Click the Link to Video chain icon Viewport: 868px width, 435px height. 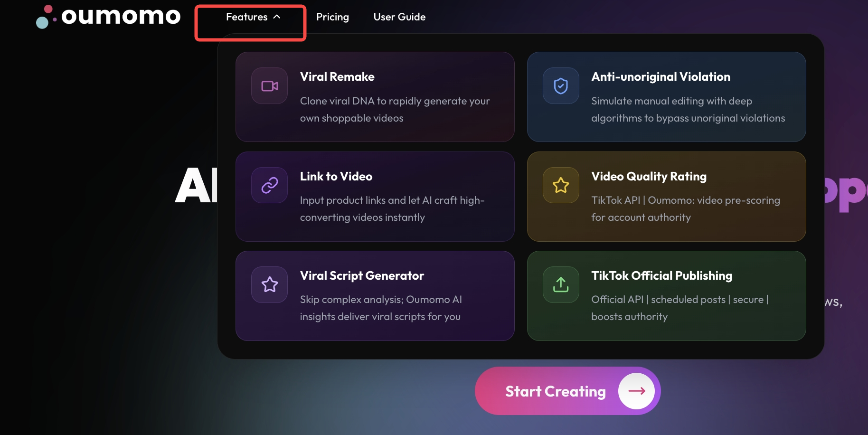click(x=270, y=185)
